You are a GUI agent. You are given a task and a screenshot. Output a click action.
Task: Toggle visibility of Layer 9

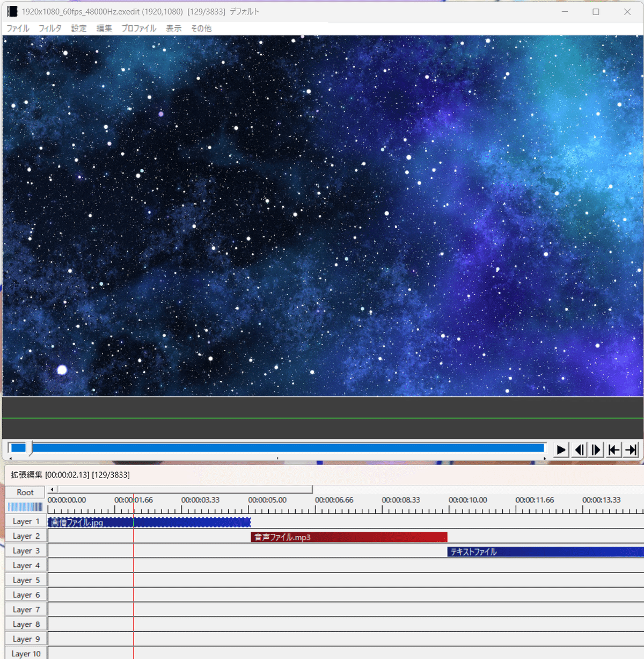(26, 639)
